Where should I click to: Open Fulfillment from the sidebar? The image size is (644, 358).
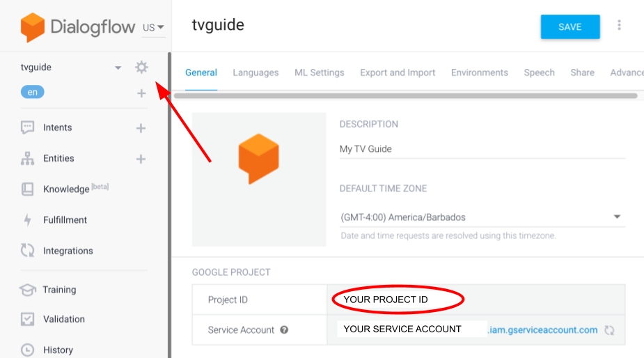point(65,220)
